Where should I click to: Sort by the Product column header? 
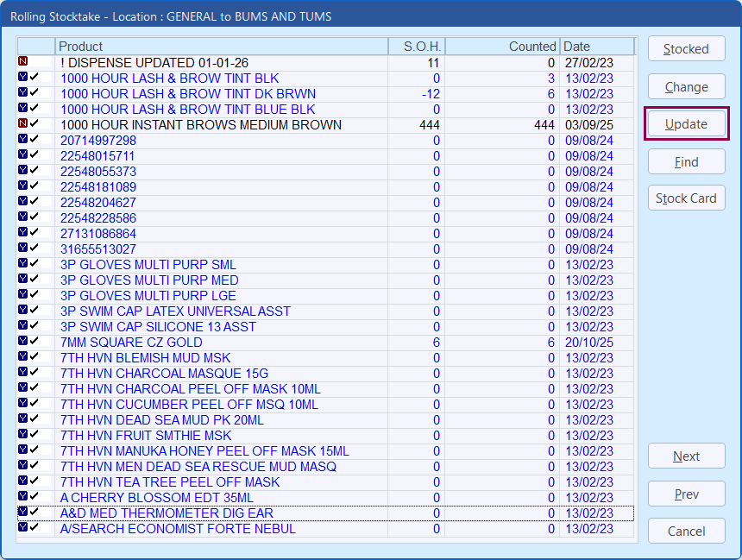(221, 47)
